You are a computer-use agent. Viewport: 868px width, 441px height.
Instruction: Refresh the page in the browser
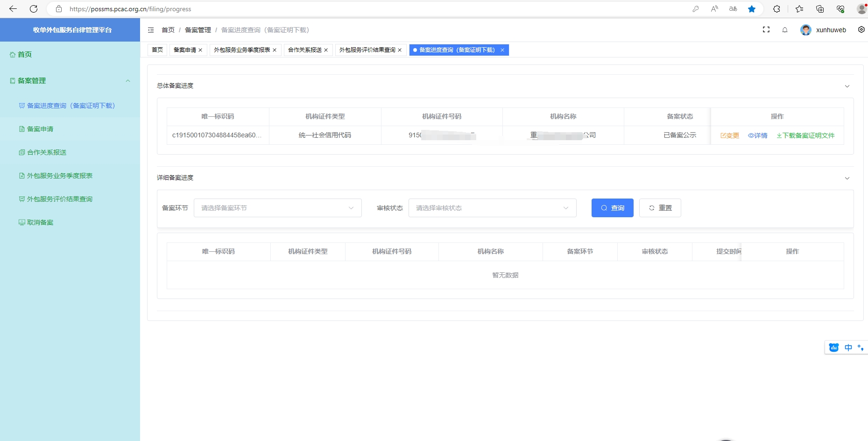(x=34, y=9)
